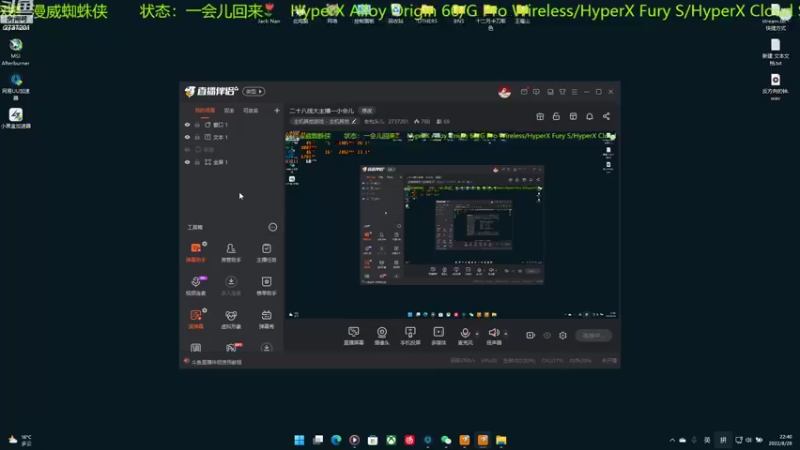Expand the speaker options arrow
800x450 pixels.
pyautogui.click(x=506, y=334)
